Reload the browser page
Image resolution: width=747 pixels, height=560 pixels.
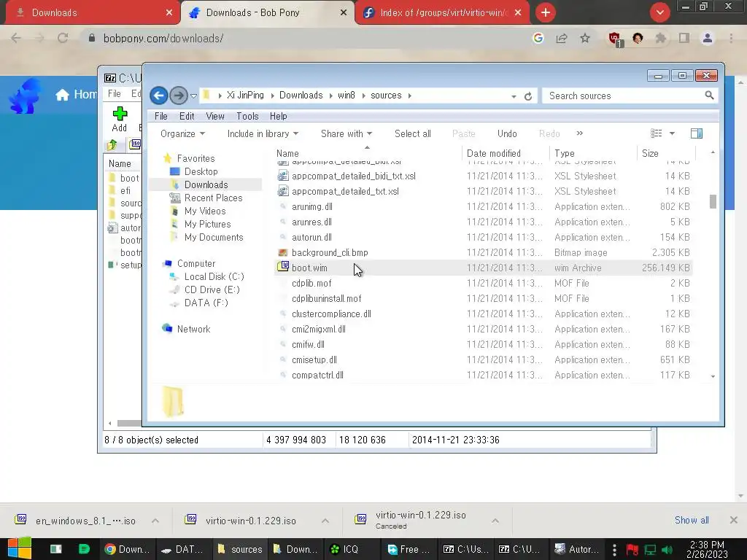(63, 38)
